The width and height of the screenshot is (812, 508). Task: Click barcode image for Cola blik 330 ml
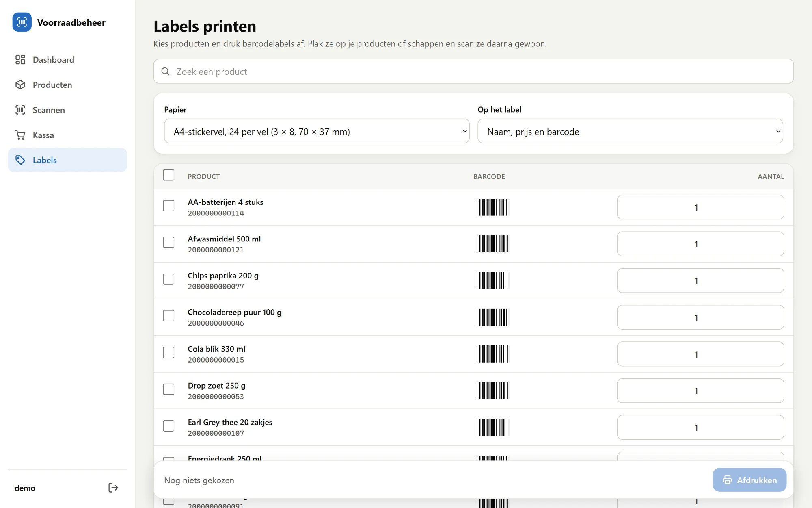(493, 354)
